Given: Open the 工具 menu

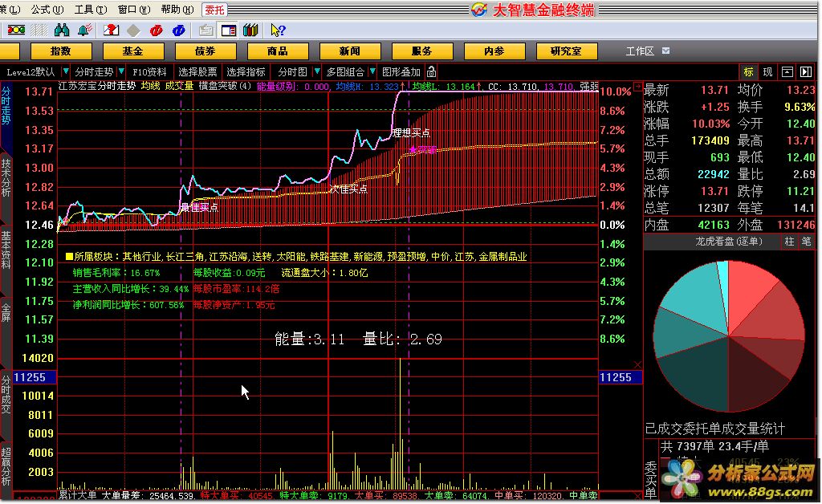Looking at the screenshot, I should coord(91,10).
